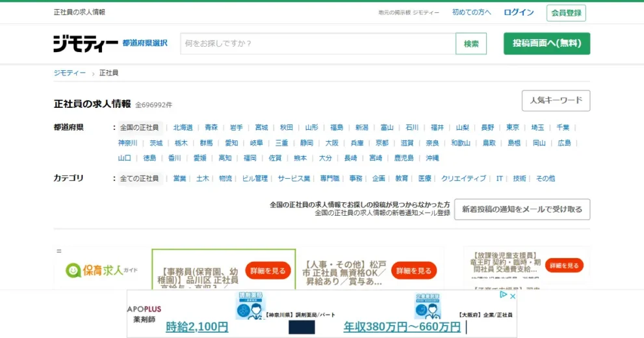Select 千葉 prefecture
Viewport: 644px width, 338px height.
pos(563,128)
